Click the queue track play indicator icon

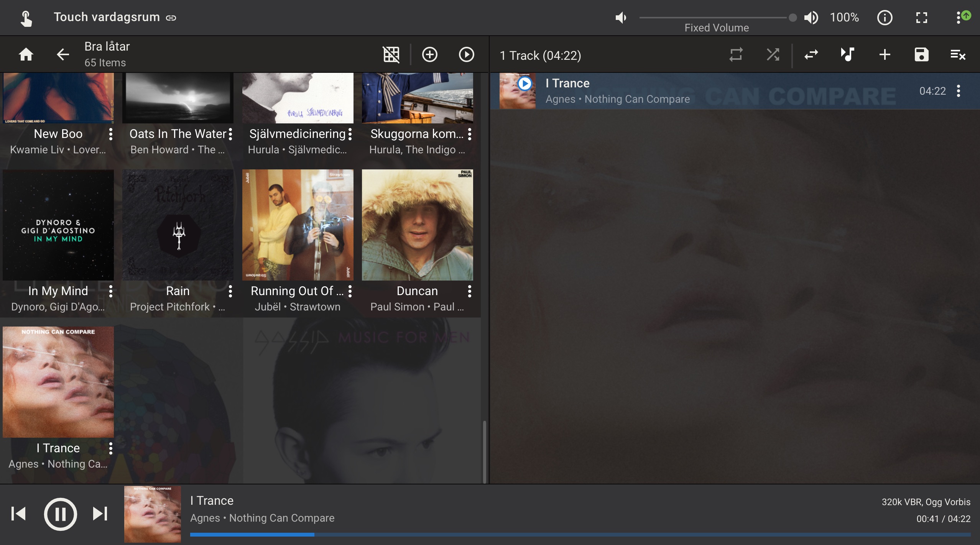525,83
